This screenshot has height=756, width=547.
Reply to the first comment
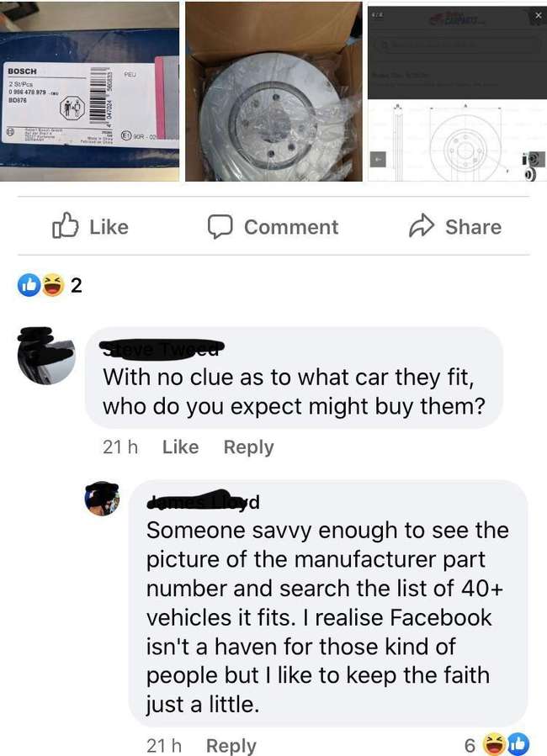click(248, 447)
